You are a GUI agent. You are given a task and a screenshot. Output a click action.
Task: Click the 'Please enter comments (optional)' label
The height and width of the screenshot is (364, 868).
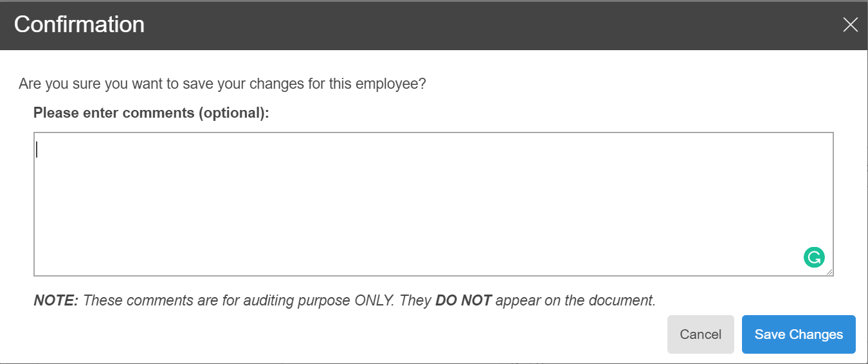(151, 113)
